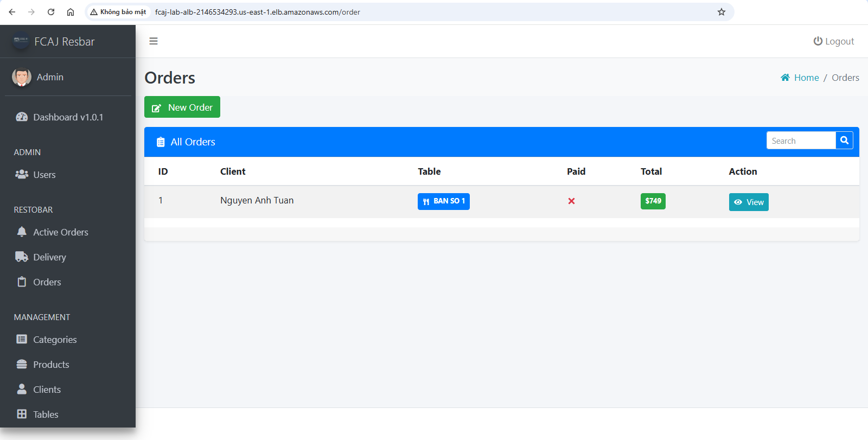Click the Paid column header
The image size is (868, 440).
(576, 171)
